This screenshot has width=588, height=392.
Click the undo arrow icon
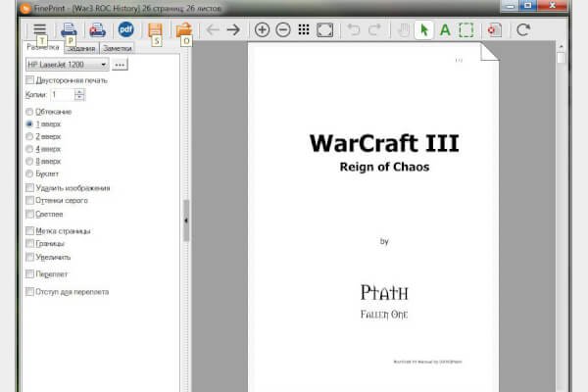tap(353, 29)
